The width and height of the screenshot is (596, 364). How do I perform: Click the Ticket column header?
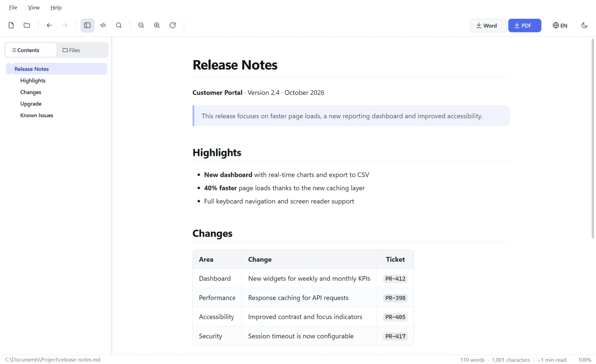(x=395, y=259)
